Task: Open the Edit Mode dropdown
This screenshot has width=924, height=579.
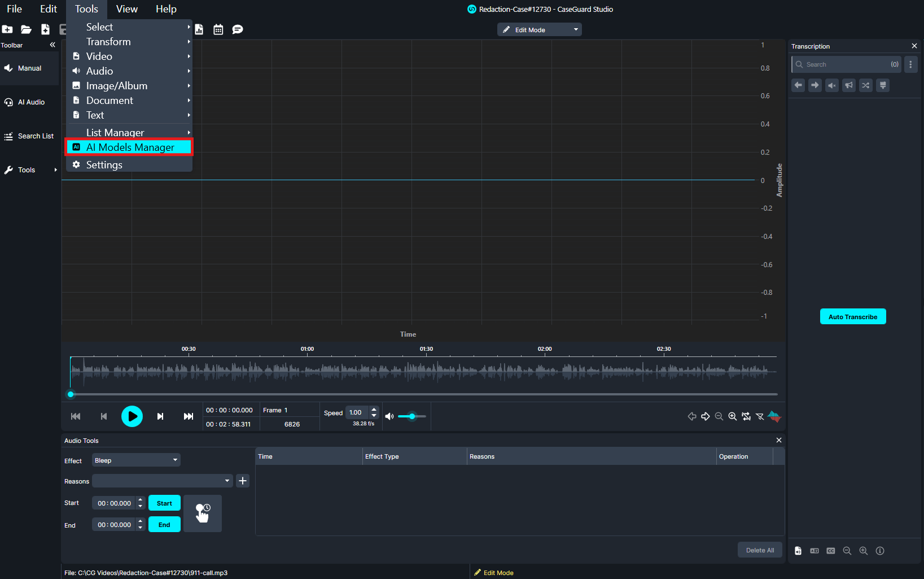Action: (x=540, y=30)
